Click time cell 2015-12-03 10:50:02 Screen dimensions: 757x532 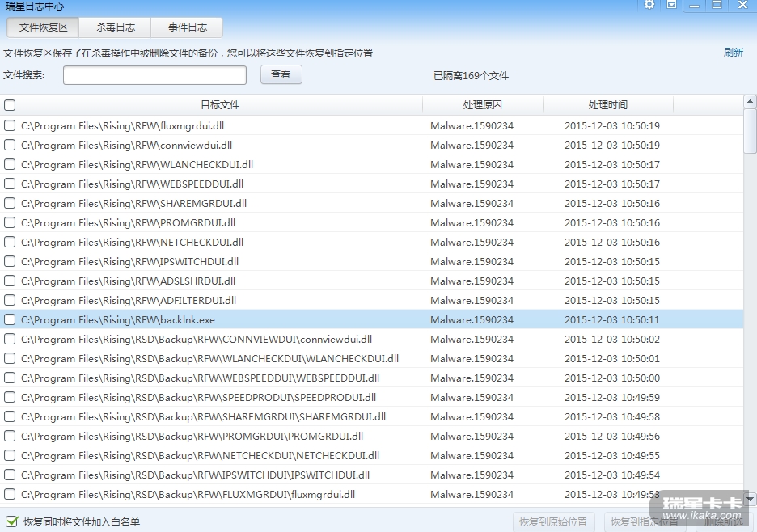(x=612, y=339)
